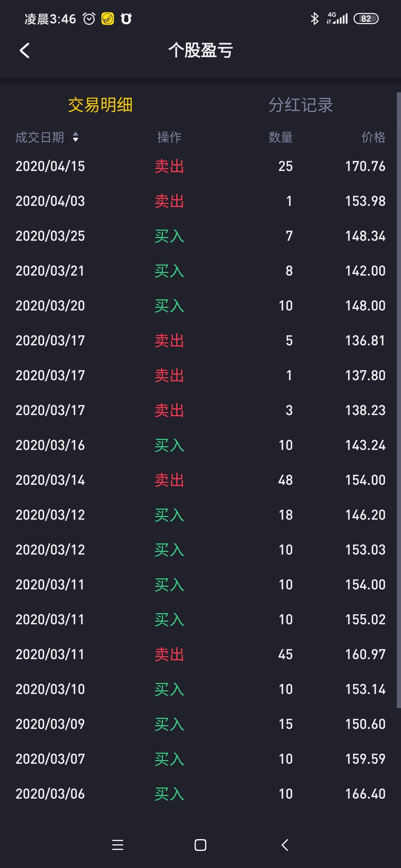Open the 2020/03/06 buy at 166.40 row
Viewport: 401px width, 868px height.
(x=200, y=794)
